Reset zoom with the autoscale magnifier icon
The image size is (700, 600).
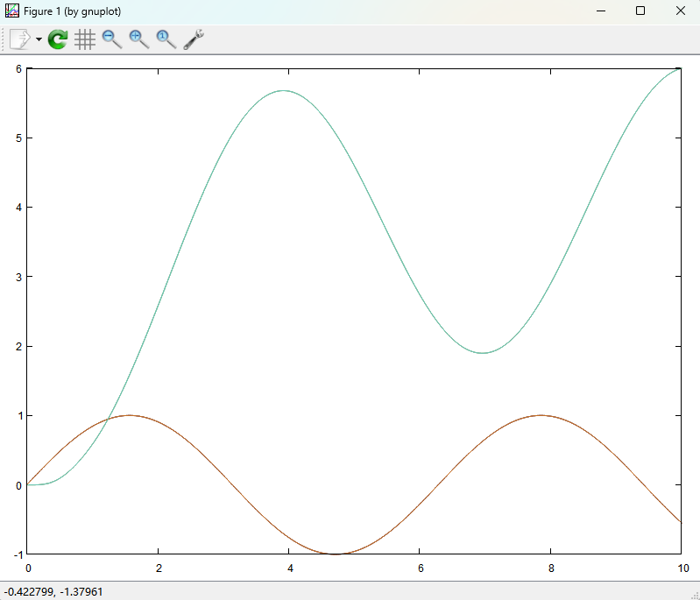[166, 39]
